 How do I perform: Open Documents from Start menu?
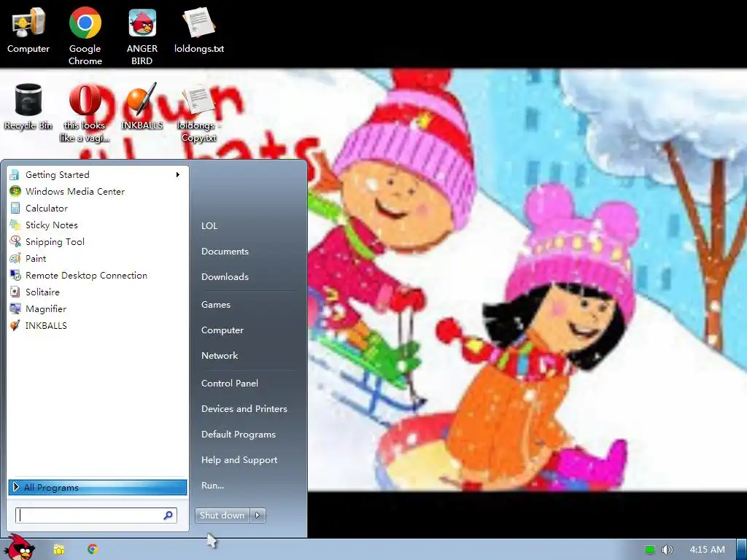pyautogui.click(x=225, y=252)
